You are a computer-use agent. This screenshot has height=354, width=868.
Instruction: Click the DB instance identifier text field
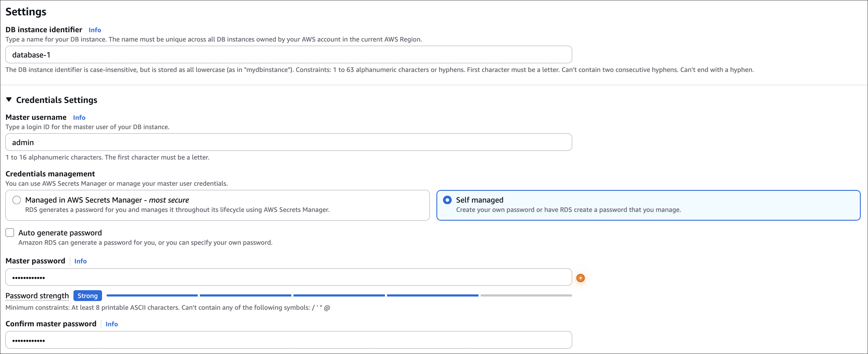[x=288, y=54]
